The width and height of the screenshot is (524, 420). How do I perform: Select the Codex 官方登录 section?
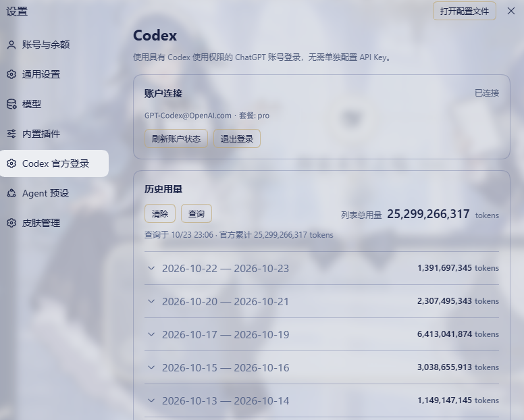pos(54,163)
